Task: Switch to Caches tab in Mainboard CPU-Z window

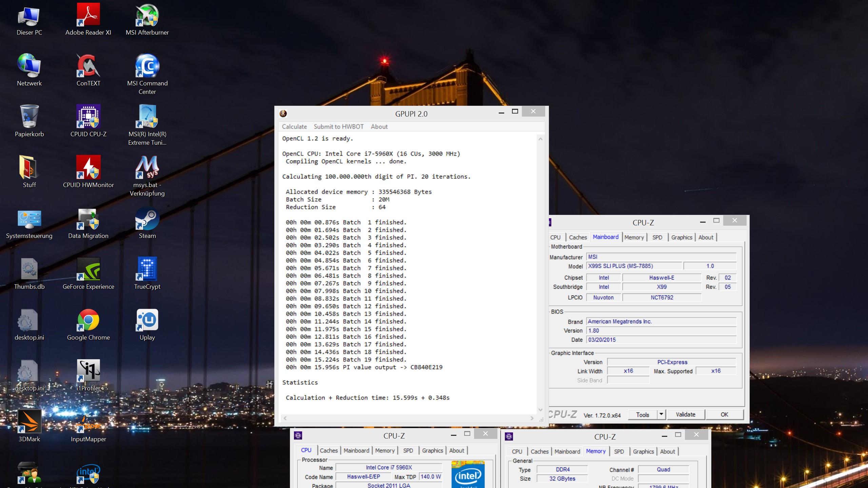Action: (578, 237)
